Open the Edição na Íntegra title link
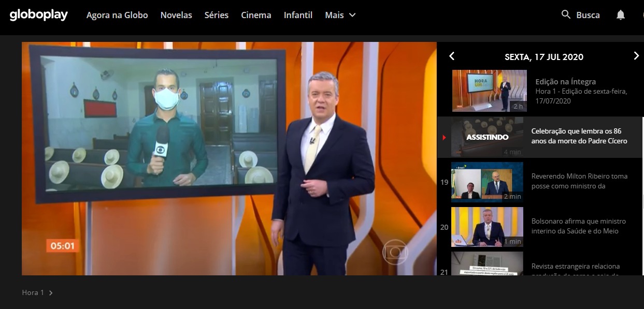This screenshot has width=644, height=309. 565,81
